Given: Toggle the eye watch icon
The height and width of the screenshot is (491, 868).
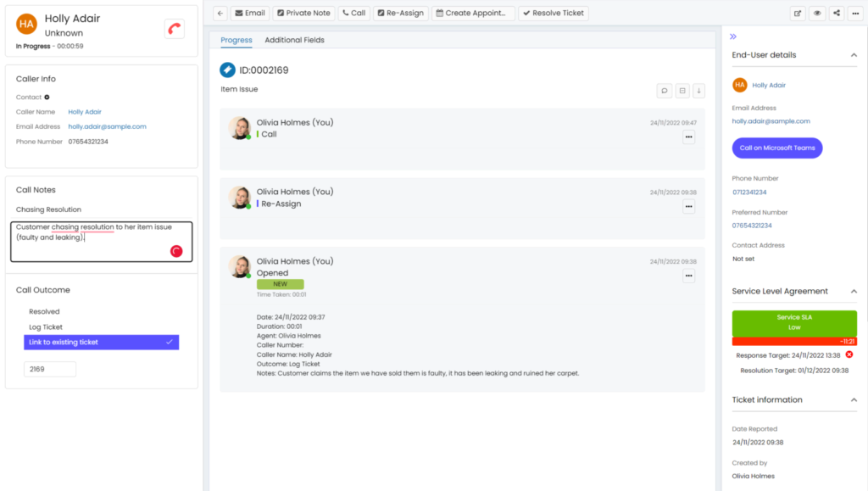Looking at the screenshot, I should (x=817, y=14).
